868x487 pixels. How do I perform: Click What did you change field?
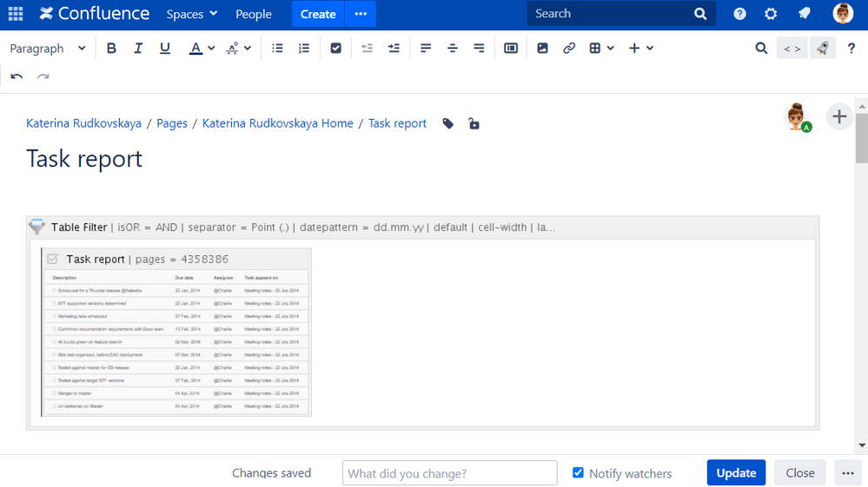(449, 473)
